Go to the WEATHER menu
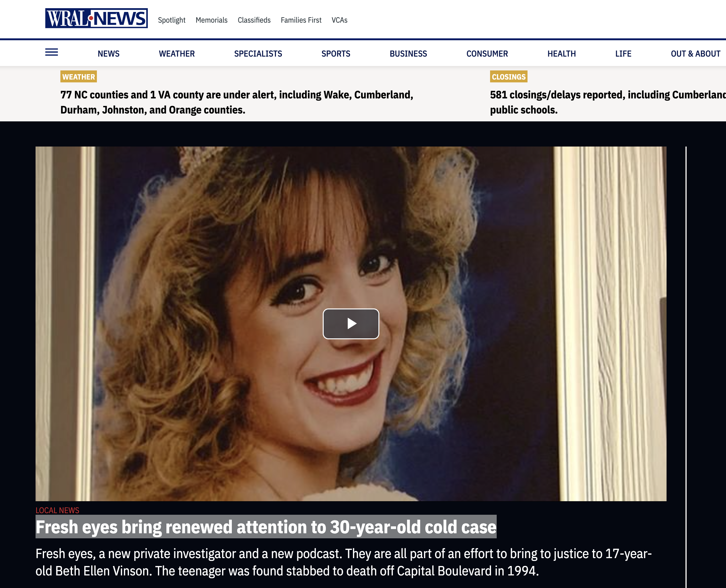 (x=176, y=54)
